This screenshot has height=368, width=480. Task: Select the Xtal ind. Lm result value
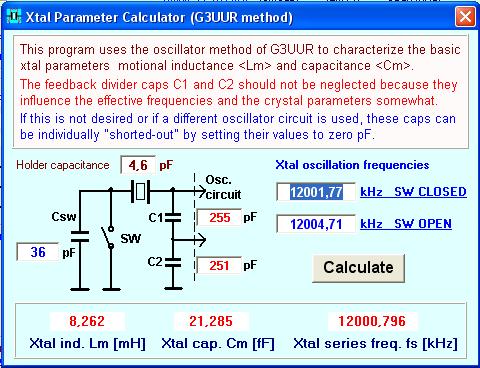[x=87, y=321]
